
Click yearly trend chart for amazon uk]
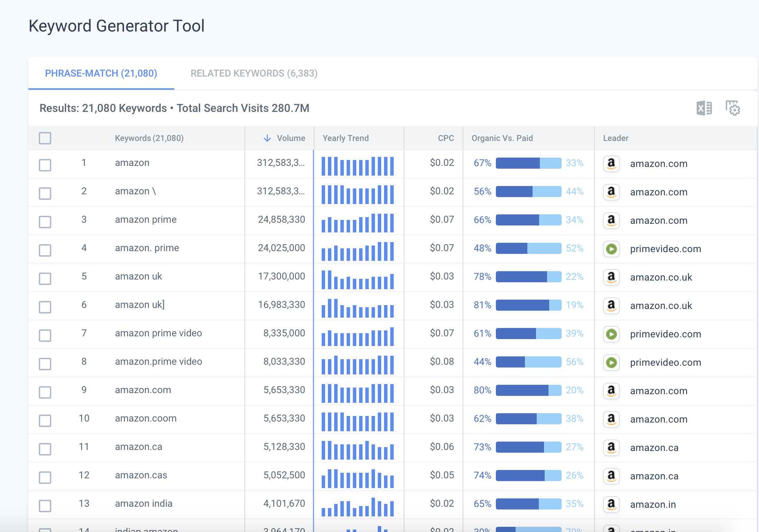pos(358,308)
